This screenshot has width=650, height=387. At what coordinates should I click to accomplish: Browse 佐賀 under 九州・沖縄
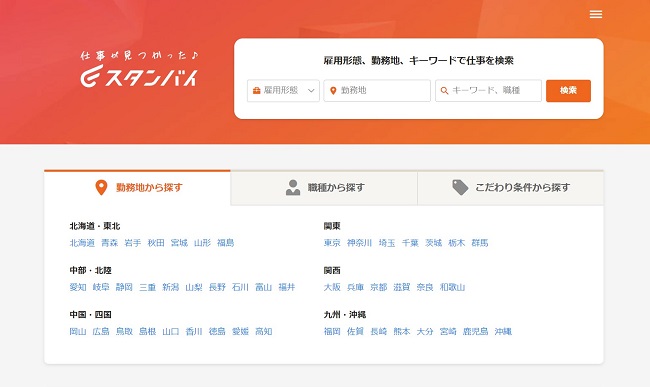(x=355, y=331)
